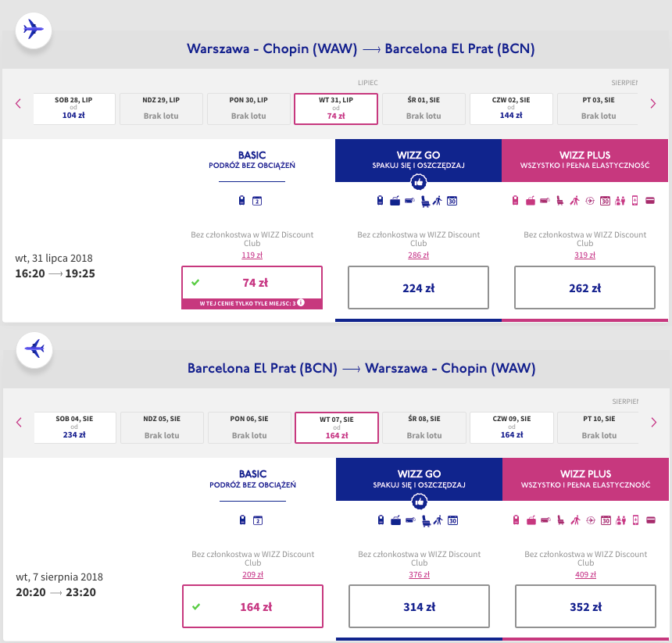Open the 409 zł non-member price link

pyautogui.click(x=585, y=574)
